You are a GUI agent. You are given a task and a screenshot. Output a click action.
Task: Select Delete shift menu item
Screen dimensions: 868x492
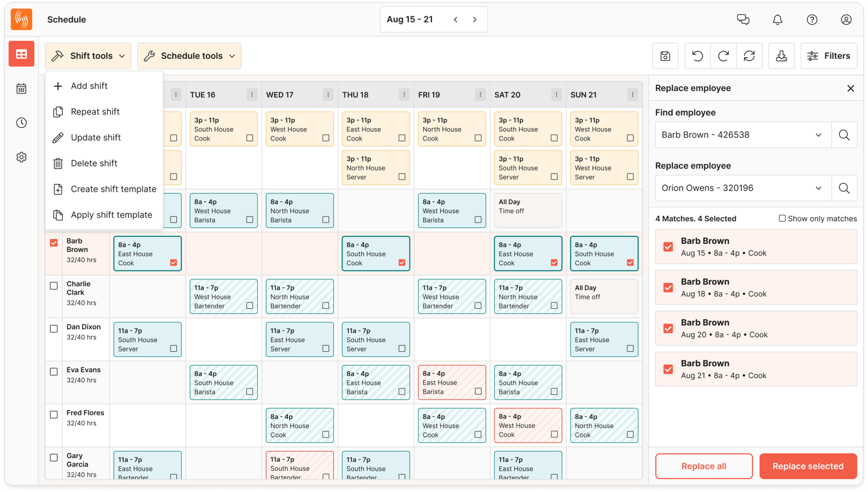104,163
